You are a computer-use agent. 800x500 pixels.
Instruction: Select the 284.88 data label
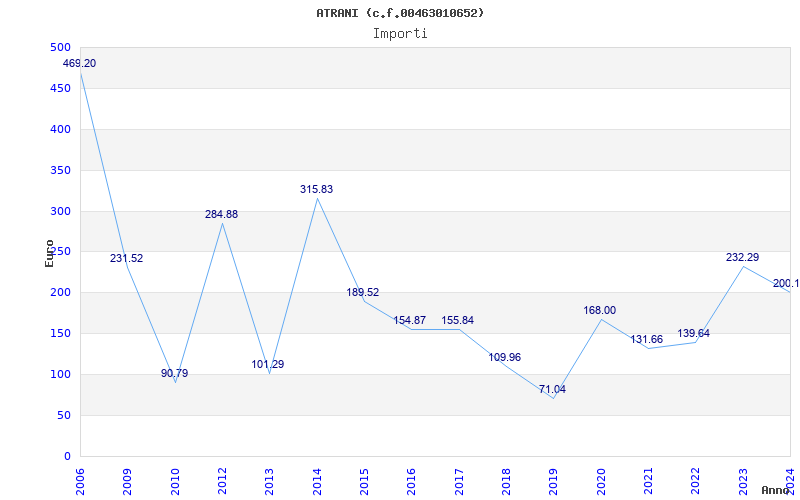(221, 215)
